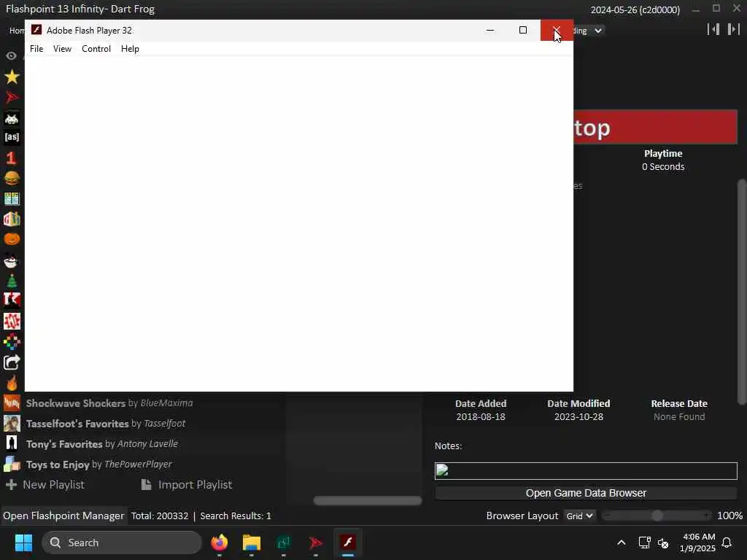Open Help menu in Flash Player
The width and height of the screenshot is (747, 560).
point(130,49)
